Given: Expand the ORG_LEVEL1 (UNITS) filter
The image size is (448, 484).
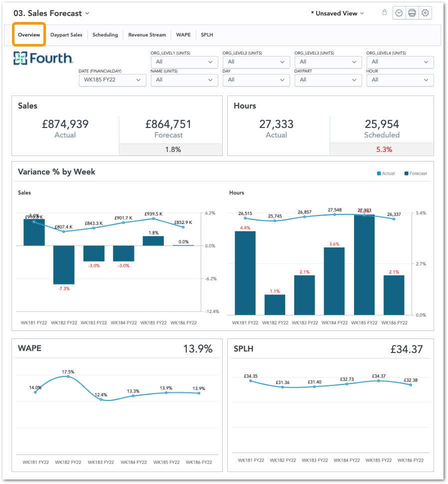Looking at the screenshot, I should 184,62.
